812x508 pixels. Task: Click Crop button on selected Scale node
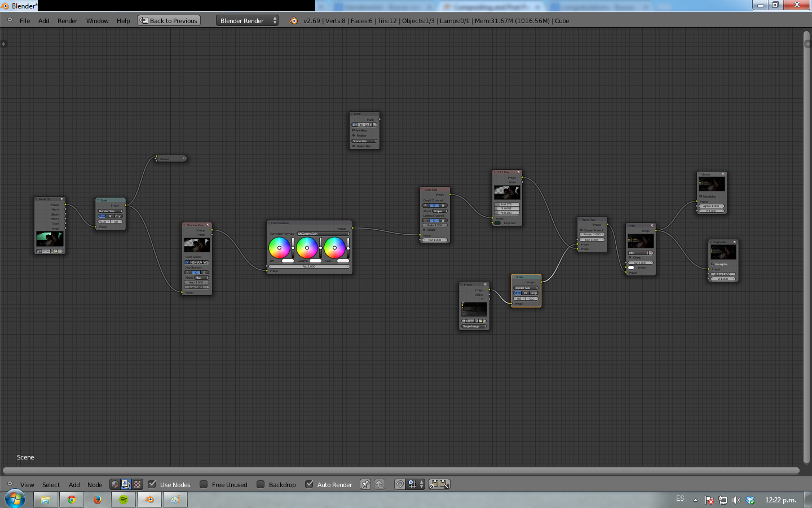pyautogui.click(x=533, y=293)
